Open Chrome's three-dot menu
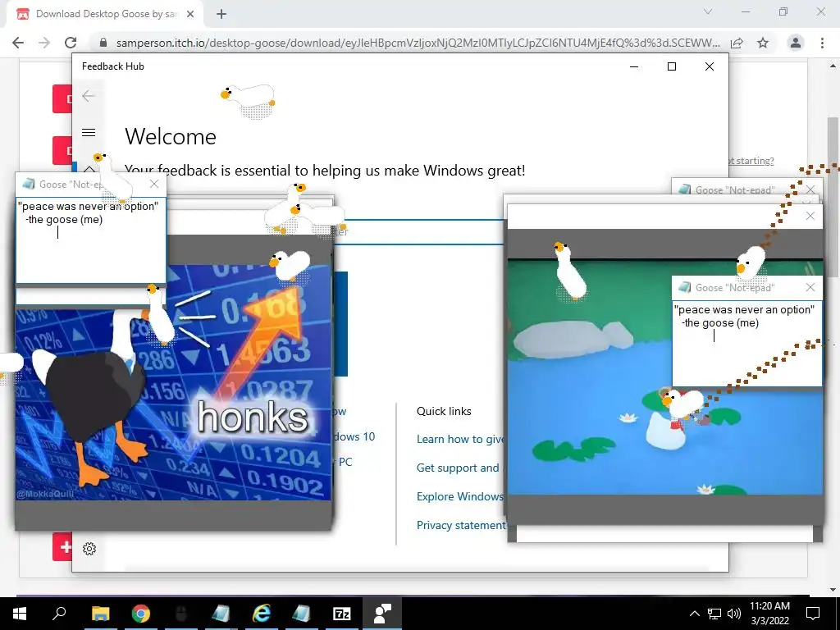 click(x=822, y=43)
